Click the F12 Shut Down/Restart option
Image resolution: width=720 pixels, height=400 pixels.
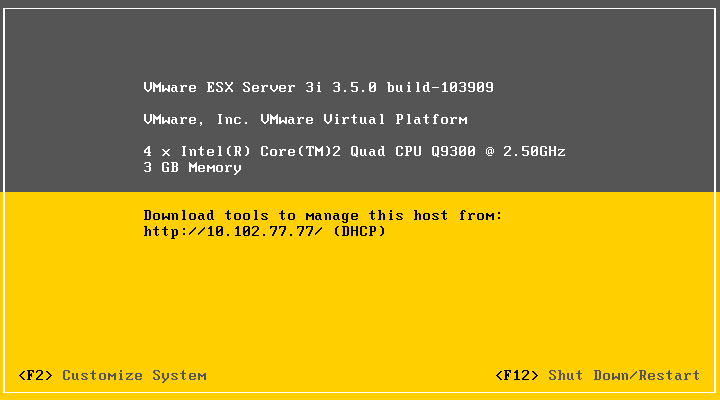(x=597, y=376)
